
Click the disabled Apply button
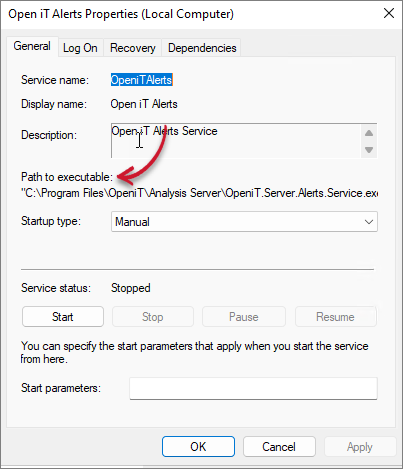point(360,447)
